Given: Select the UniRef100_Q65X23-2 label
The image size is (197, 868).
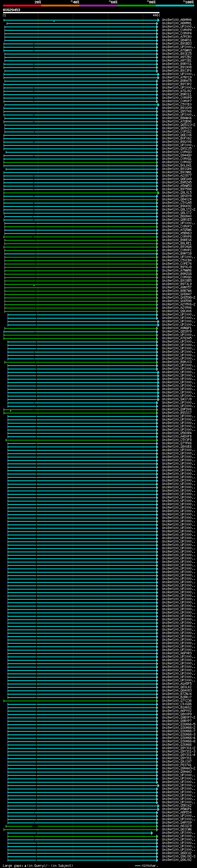Looking at the screenshot, I should tap(179, 125).
